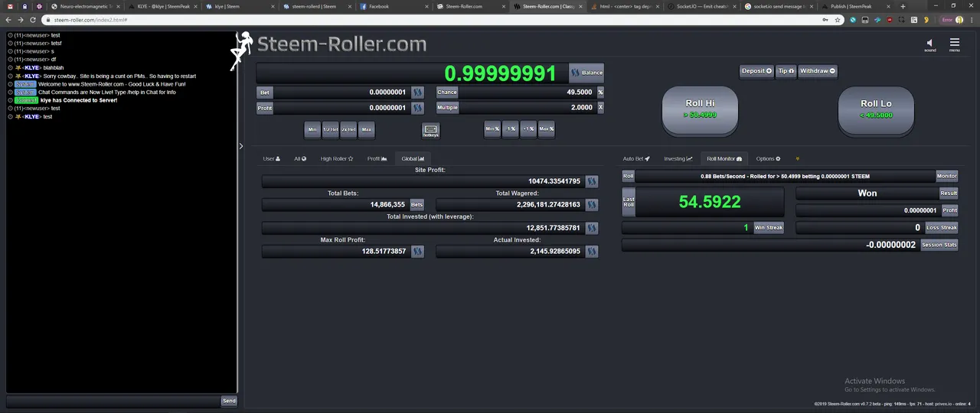Click the Steem icon in the Bet row

click(417, 92)
